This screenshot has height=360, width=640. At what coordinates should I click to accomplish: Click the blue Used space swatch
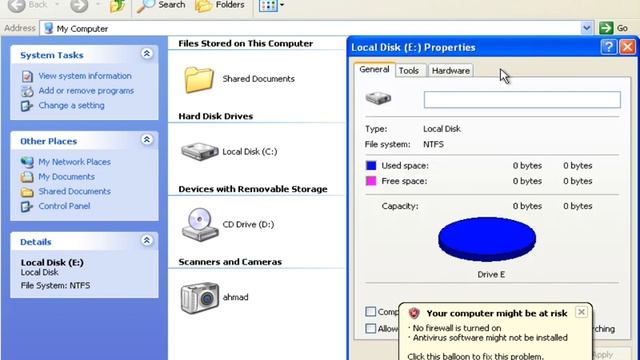coord(371,165)
